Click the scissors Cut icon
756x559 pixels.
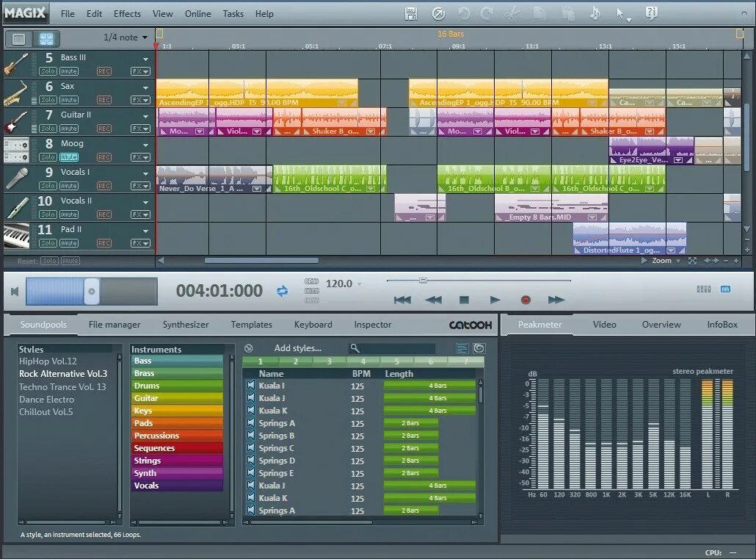(512, 13)
